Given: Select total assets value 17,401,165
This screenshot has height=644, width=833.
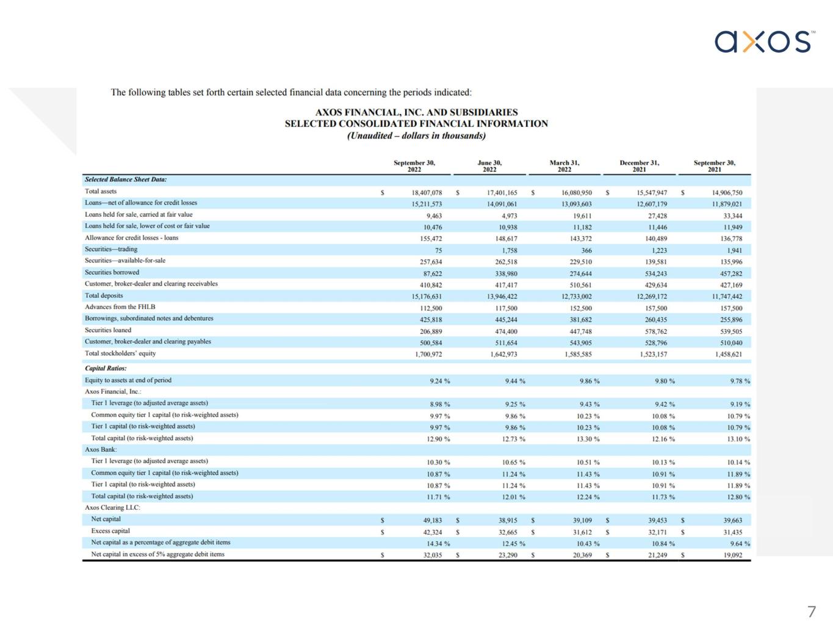Looking at the screenshot, I should click(502, 193).
